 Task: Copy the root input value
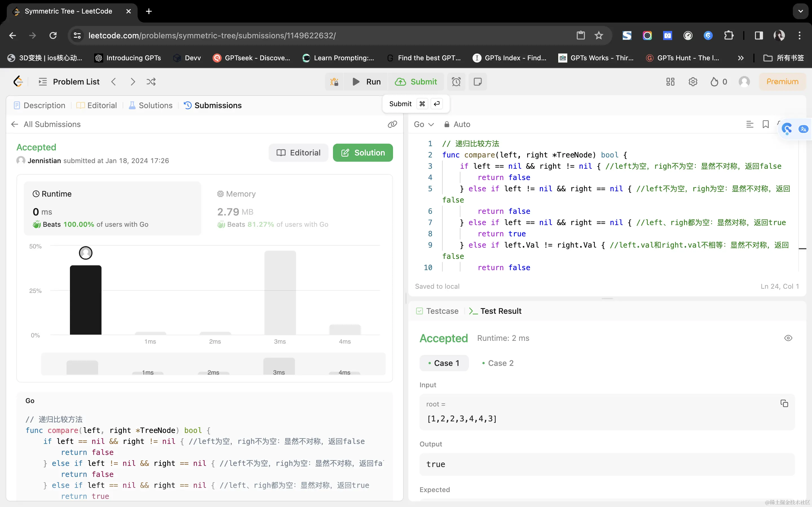(x=784, y=403)
